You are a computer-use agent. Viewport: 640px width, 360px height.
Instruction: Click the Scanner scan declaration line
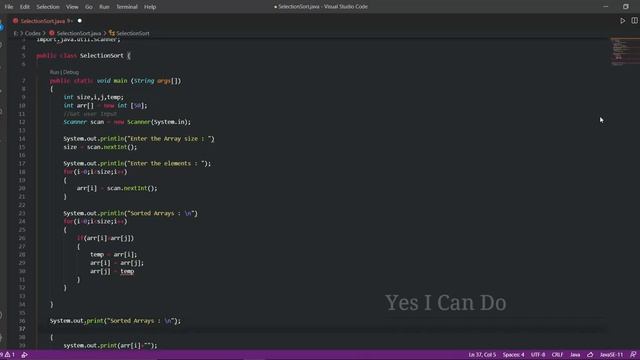tap(127, 122)
